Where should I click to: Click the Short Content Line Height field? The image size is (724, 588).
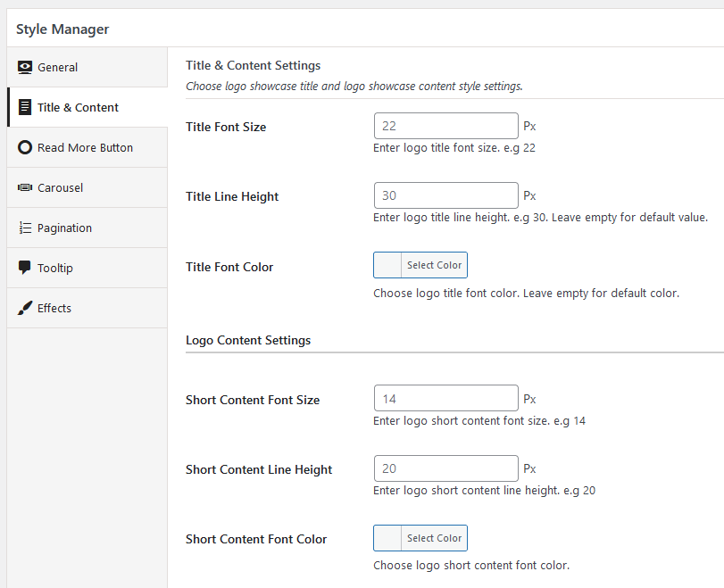click(445, 468)
